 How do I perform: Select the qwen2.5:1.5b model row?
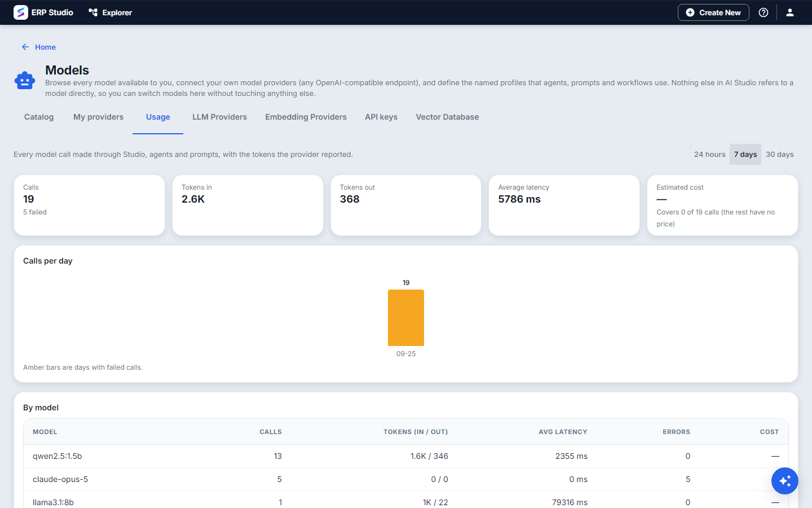pyautogui.click(x=406, y=456)
